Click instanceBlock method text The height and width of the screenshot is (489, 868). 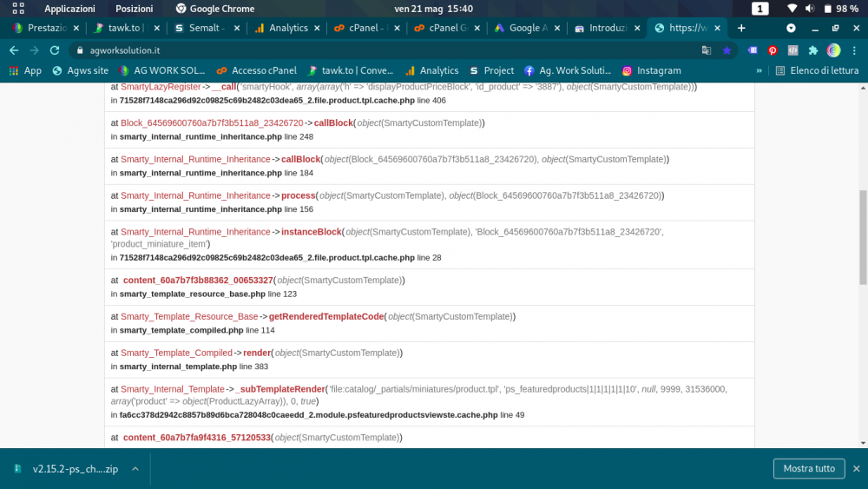312,232
